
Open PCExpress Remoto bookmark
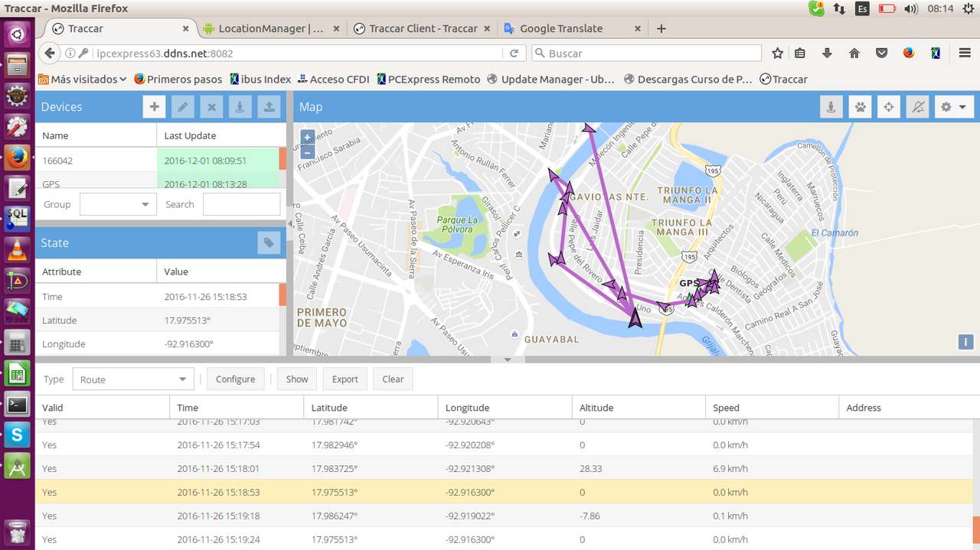pyautogui.click(x=429, y=79)
